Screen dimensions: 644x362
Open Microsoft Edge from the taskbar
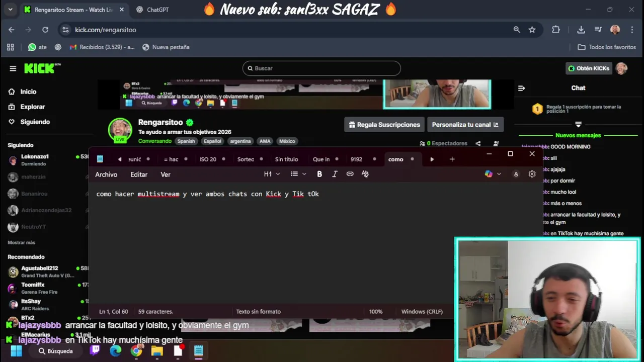tap(116, 351)
